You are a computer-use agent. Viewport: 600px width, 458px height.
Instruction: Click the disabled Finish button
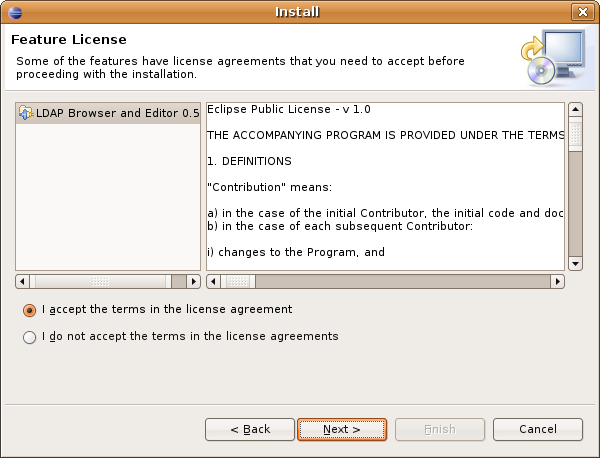pyautogui.click(x=440, y=429)
